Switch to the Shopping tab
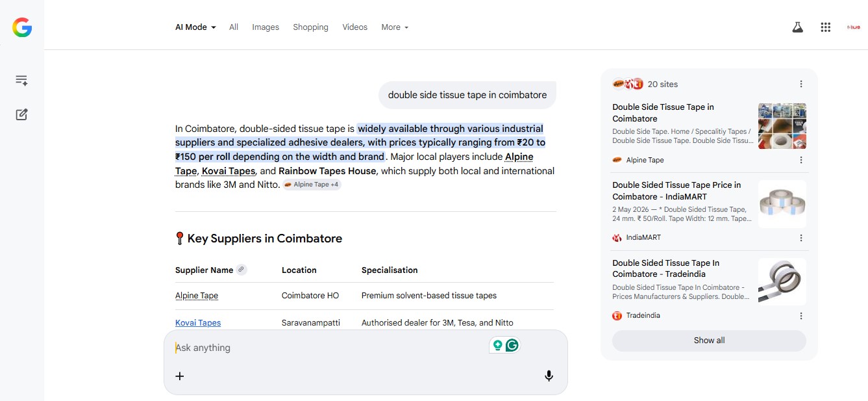 pyautogui.click(x=310, y=27)
